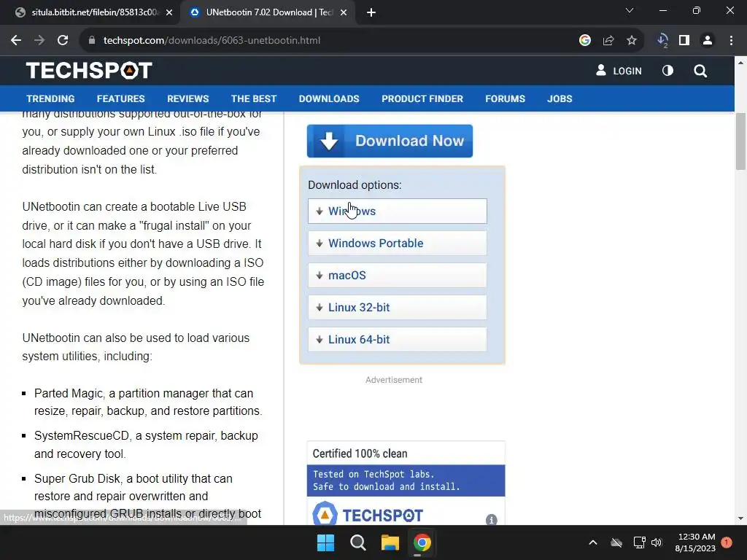Image resolution: width=747 pixels, height=560 pixels.
Task: Open the volume tray icon
Action: 657,542
